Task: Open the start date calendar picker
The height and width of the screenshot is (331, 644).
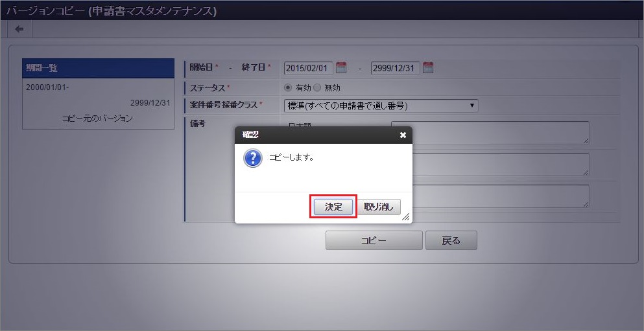Action: point(341,67)
